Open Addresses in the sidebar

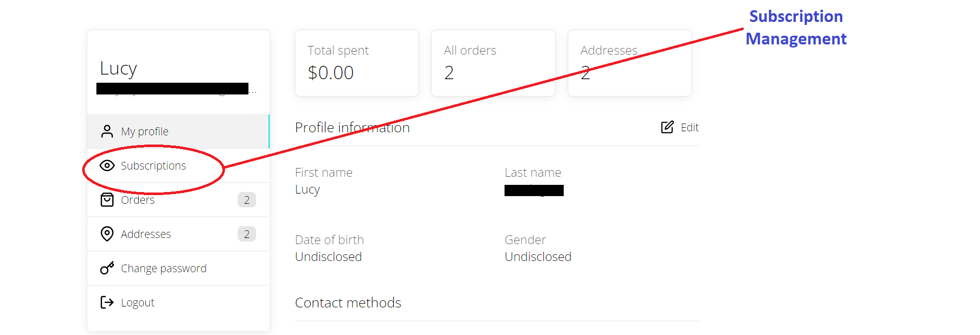pos(178,234)
